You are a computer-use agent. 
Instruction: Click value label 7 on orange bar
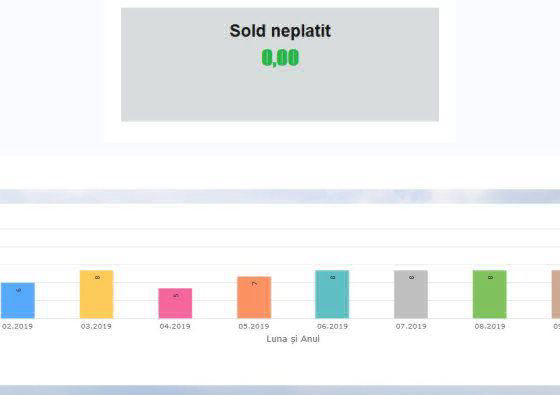click(254, 284)
